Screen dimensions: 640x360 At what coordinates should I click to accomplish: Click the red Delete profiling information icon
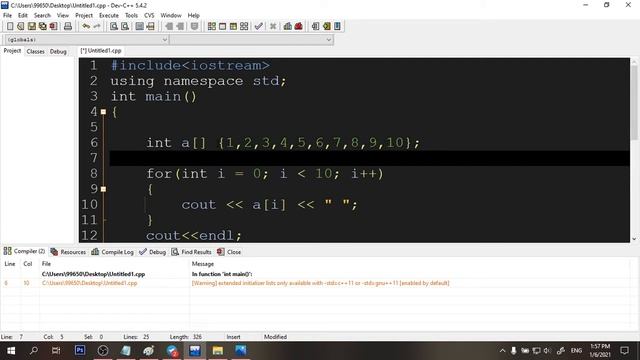click(x=299, y=27)
